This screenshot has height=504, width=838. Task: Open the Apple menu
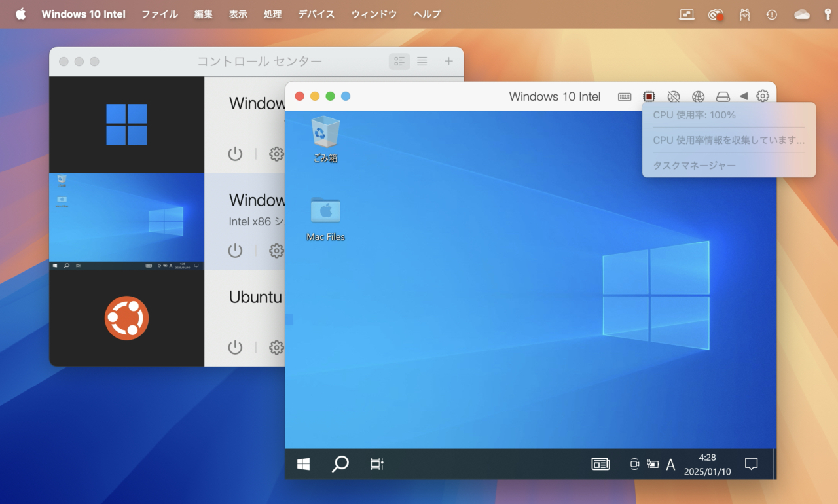21,14
